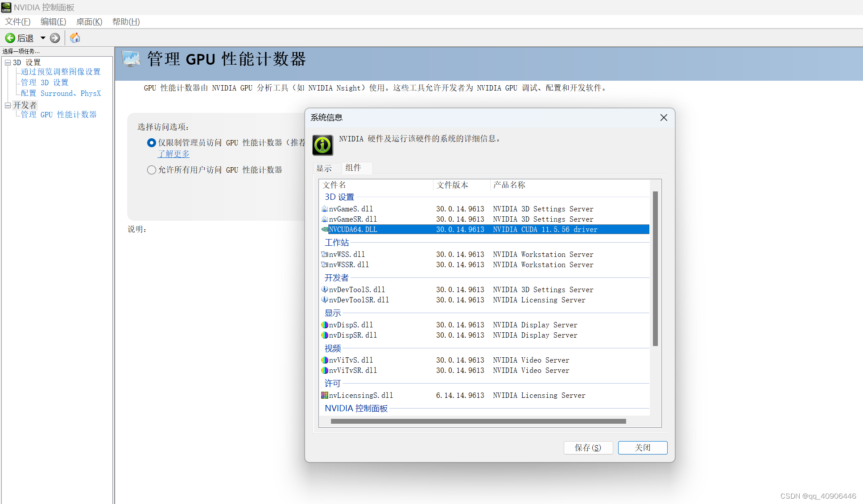This screenshot has width=863, height=504.
Task: Click the 关闭 button in dialog
Action: click(643, 448)
